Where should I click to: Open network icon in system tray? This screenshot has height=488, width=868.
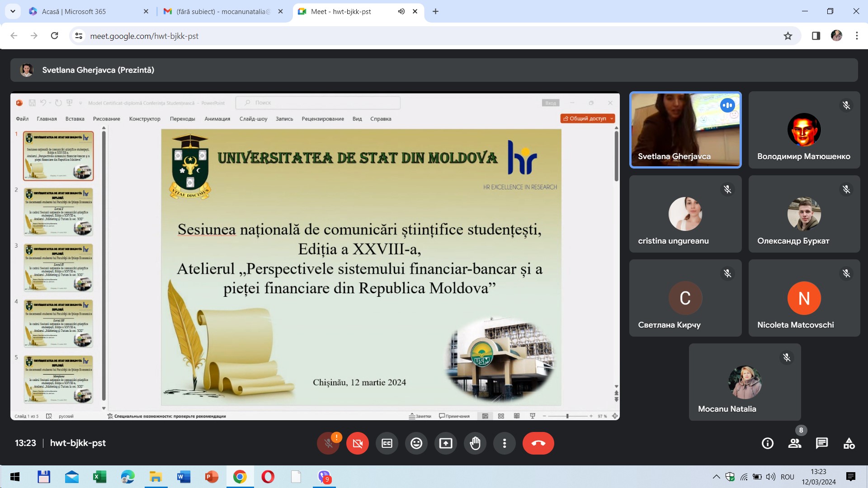tap(744, 477)
